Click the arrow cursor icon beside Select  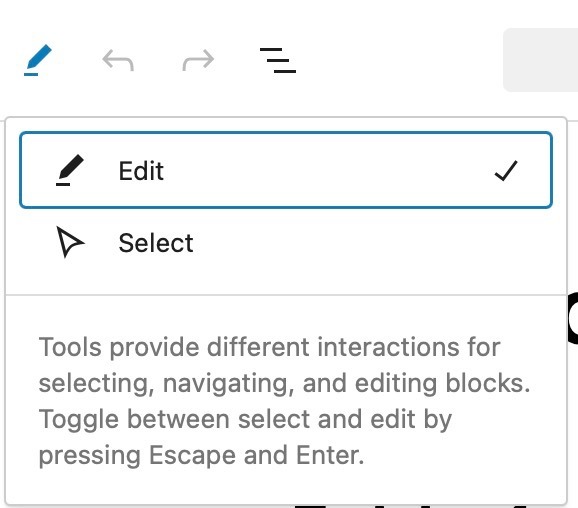tap(70, 242)
